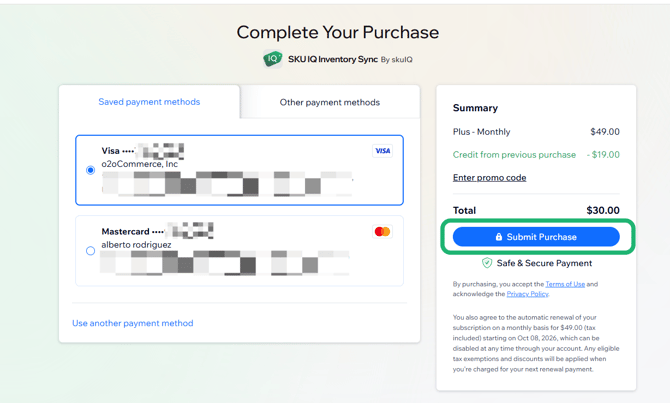Click the $30.00 total amount
Screen dimensions: 670x403
point(603,210)
